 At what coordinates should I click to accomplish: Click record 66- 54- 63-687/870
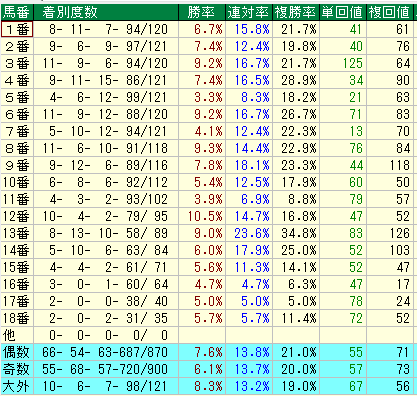click(x=106, y=352)
